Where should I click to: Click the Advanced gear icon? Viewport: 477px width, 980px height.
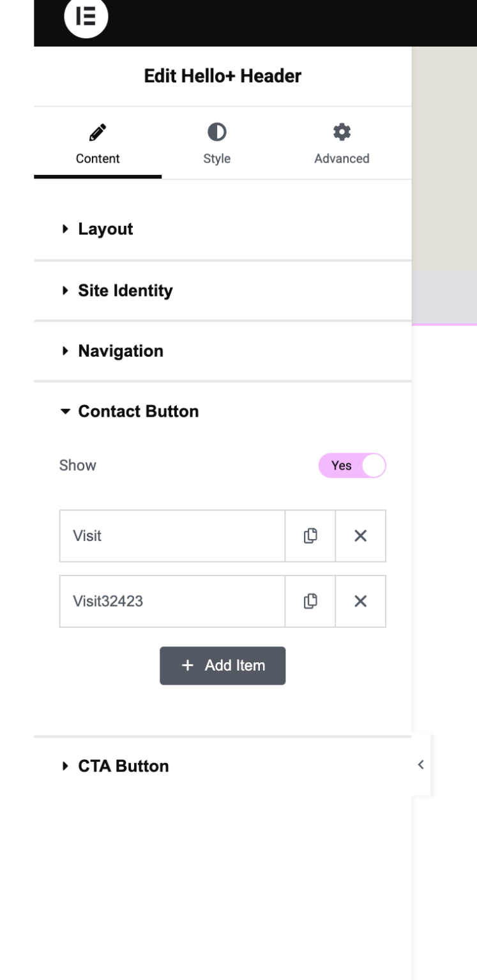coord(342,132)
